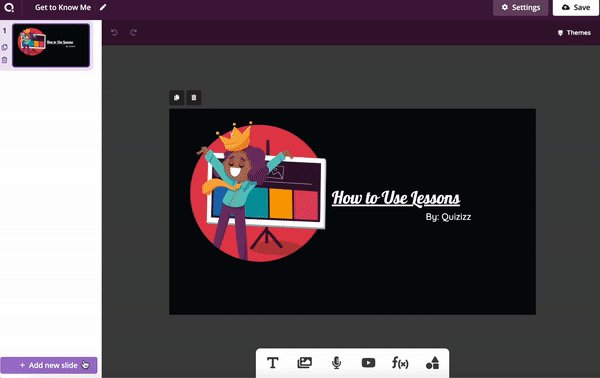Open the Settings button

[x=520, y=8]
